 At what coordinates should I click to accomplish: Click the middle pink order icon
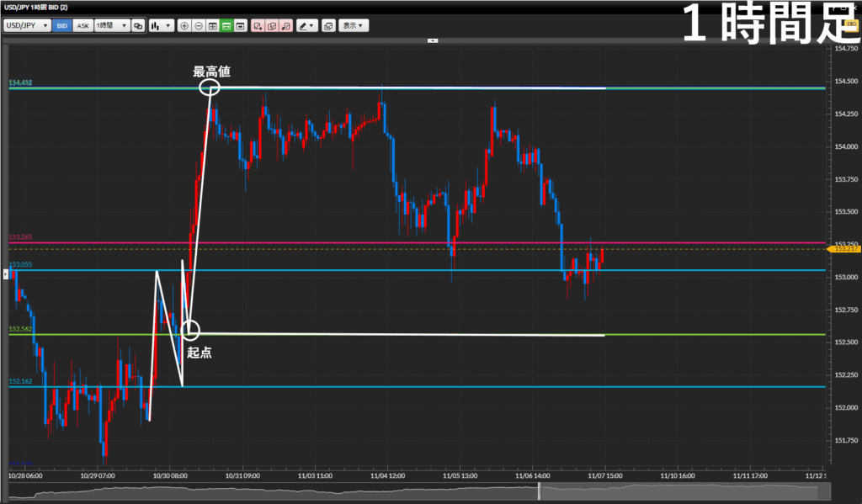click(272, 26)
